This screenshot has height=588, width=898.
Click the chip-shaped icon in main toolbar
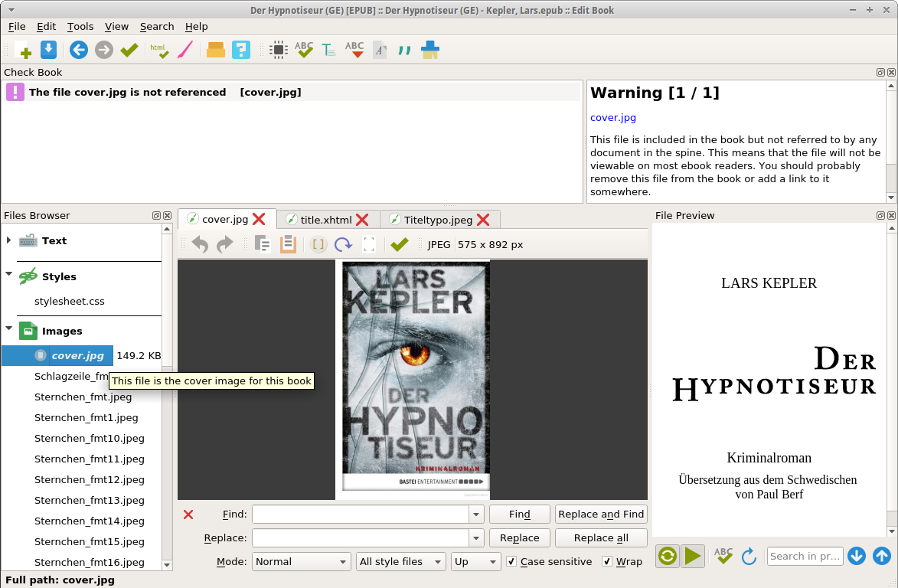tap(279, 51)
